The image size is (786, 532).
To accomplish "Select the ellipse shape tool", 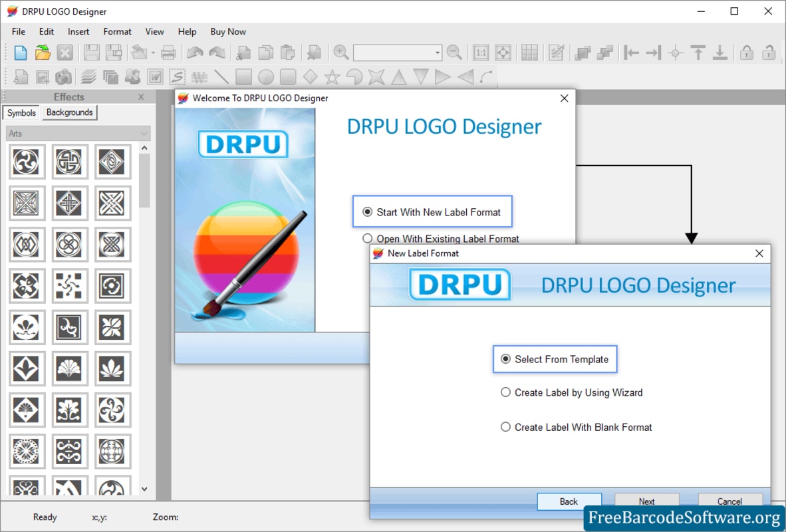I will click(266, 77).
